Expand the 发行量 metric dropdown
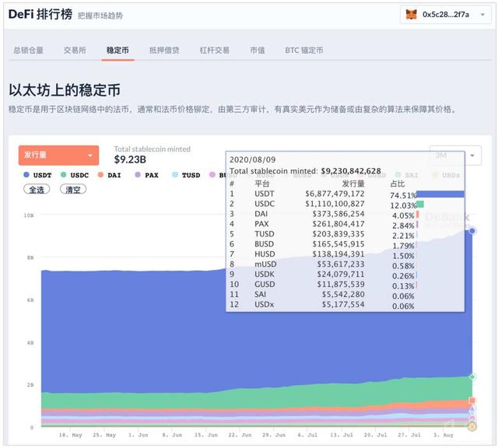498x448 pixels. tap(59, 156)
